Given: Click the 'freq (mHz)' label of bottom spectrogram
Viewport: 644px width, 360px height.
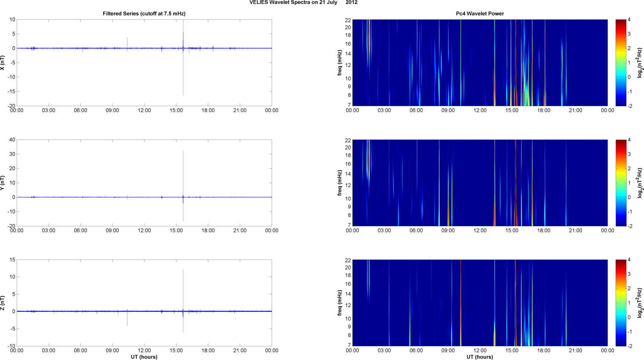Looking at the screenshot, I should tap(340, 303).
